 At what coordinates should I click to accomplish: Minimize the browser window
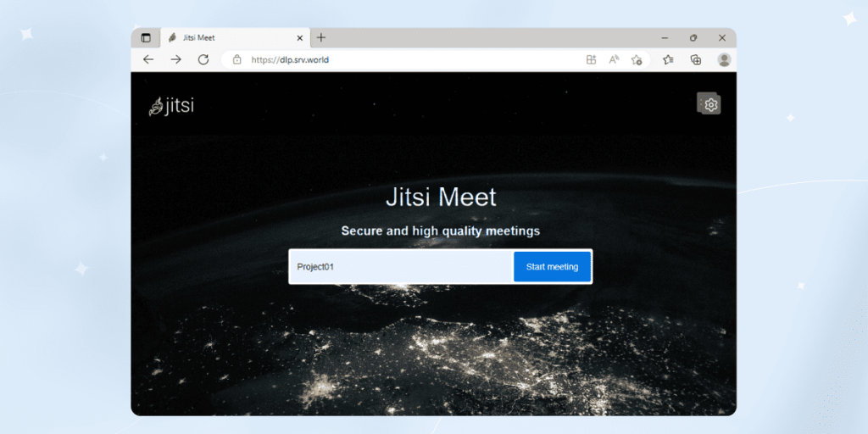[x=665, y=38]
